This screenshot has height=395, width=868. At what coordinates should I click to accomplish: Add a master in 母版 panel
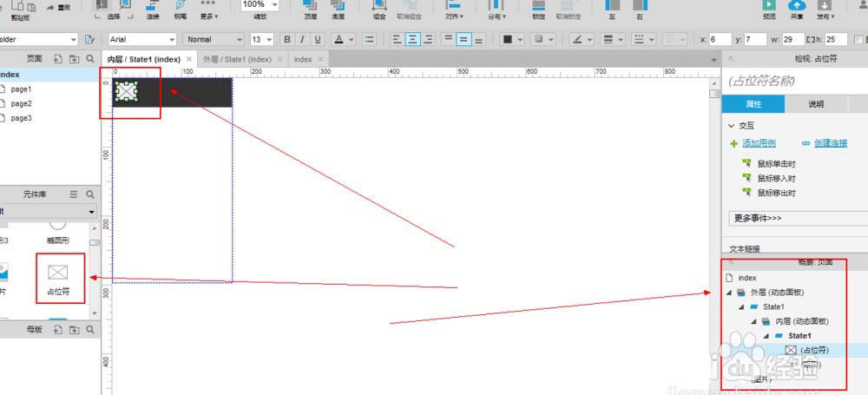pos(57,330)
